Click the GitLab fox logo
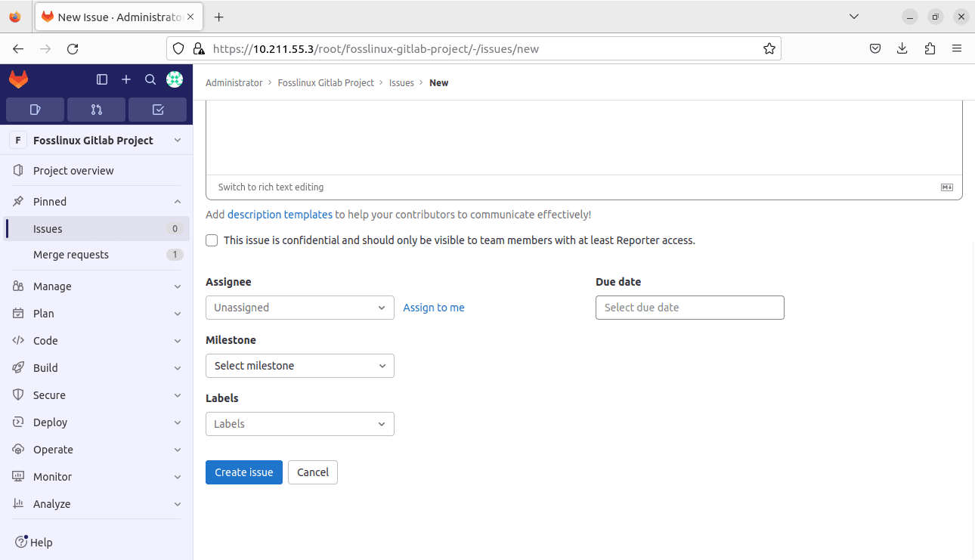 click(18, 79)
